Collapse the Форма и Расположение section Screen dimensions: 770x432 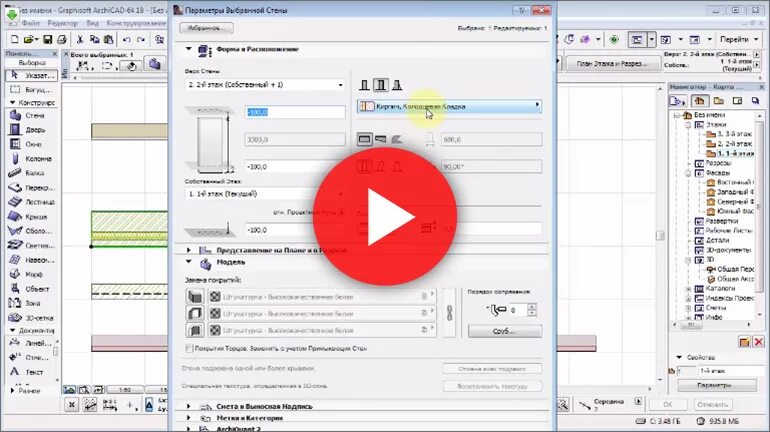(189, 49)
